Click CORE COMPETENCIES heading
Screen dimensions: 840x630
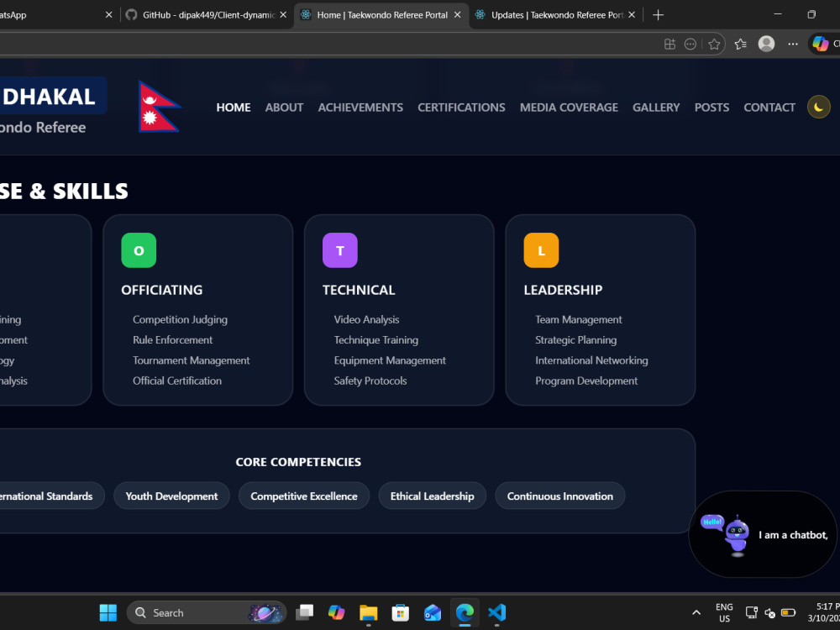pyautogui.click(x=298, y=462)
